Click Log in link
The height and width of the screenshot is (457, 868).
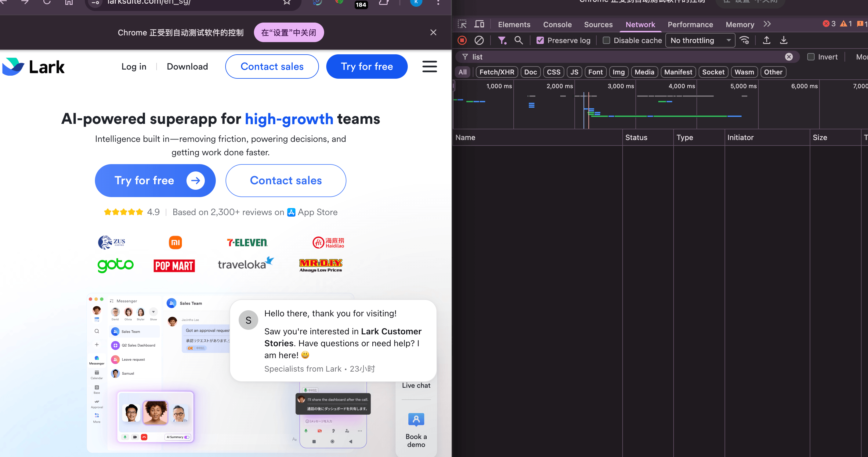click(x=134, y=67)
